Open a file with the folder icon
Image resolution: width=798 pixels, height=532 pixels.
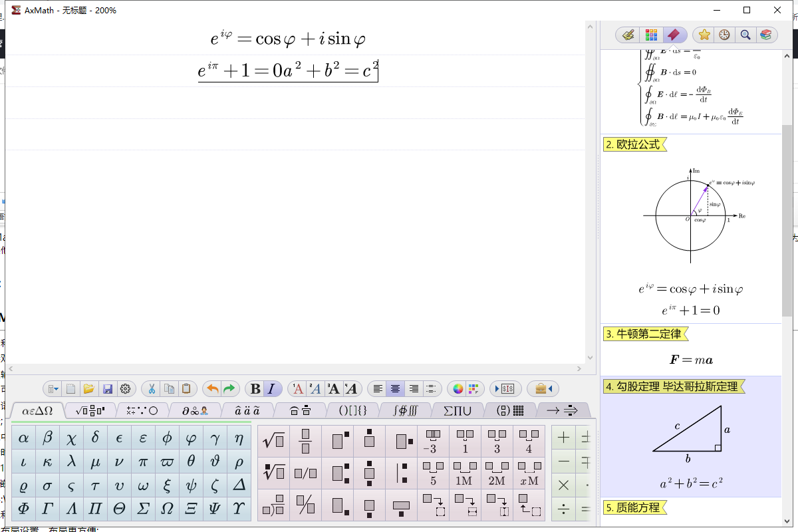pyautogui.click(x=88, y=388)
